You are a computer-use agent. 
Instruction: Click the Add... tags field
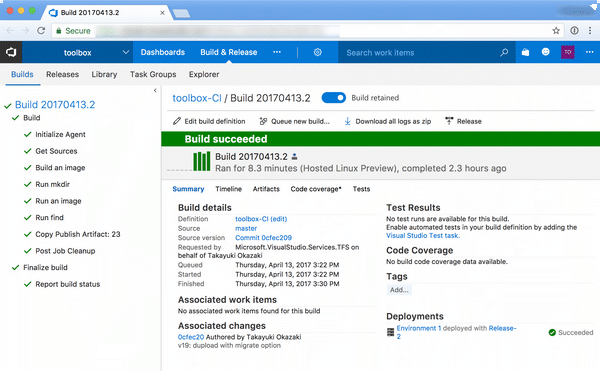point(399,290)
